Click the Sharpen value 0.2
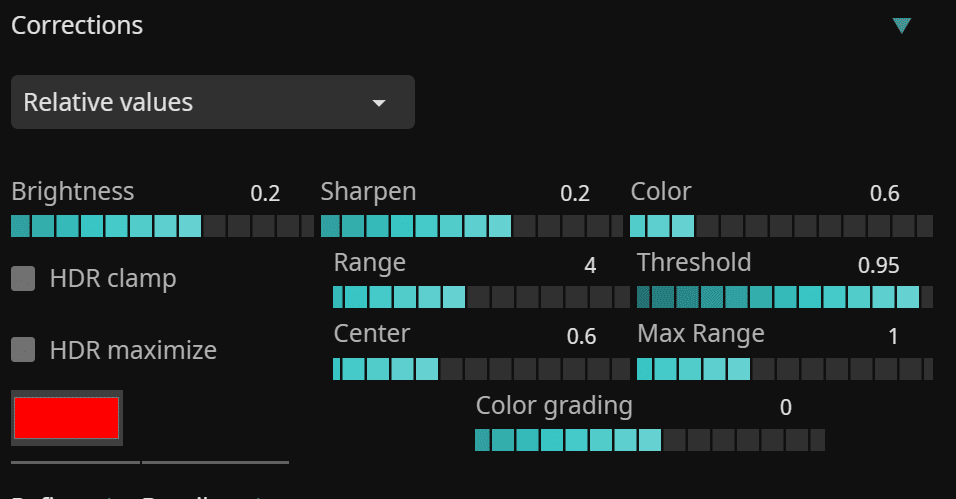Screen dimensions: 956x499 (x=575, y=193)
